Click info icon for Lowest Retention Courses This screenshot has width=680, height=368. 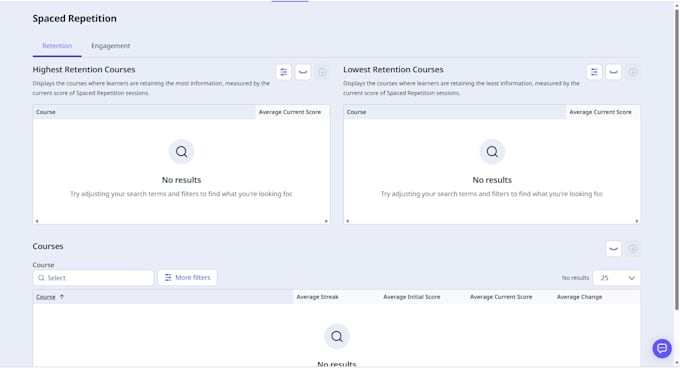pos(633,72)
